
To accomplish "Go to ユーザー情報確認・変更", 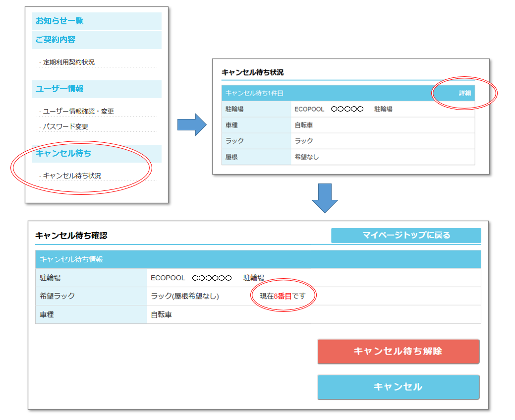I will point(78,112).
